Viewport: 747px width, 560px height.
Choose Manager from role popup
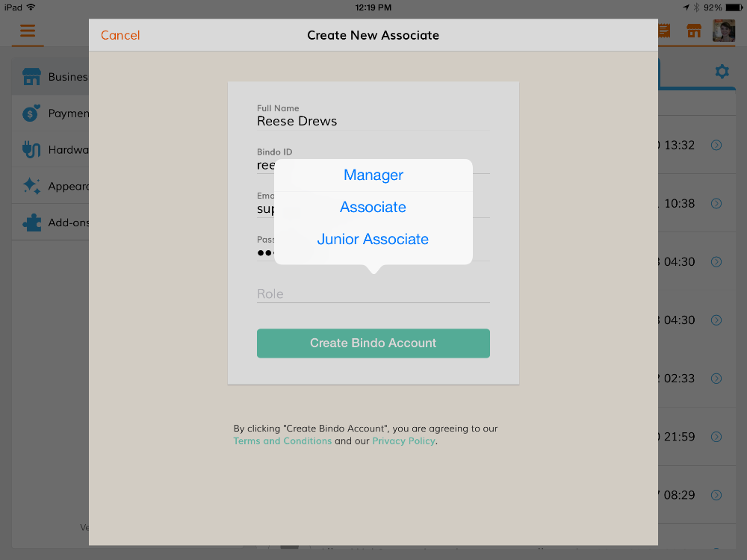point(373,175)
